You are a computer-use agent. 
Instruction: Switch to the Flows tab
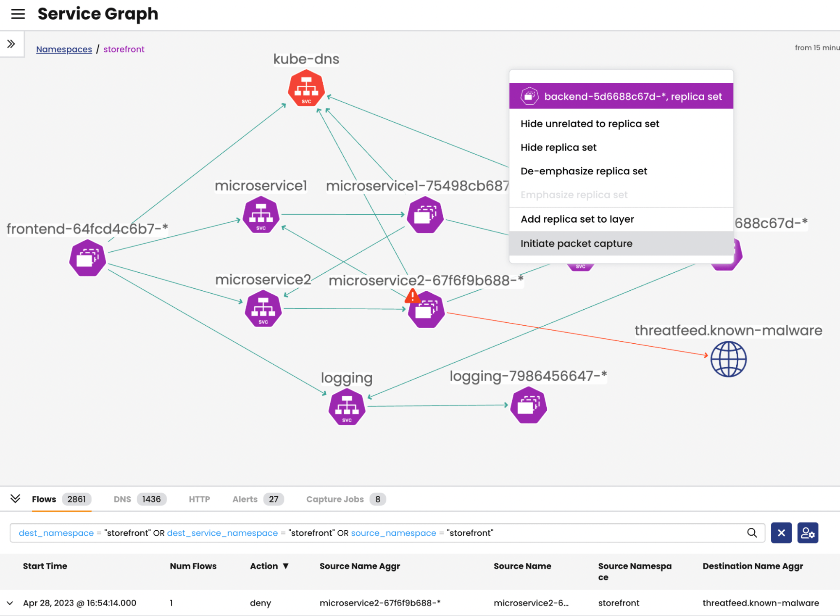point(61,499)
